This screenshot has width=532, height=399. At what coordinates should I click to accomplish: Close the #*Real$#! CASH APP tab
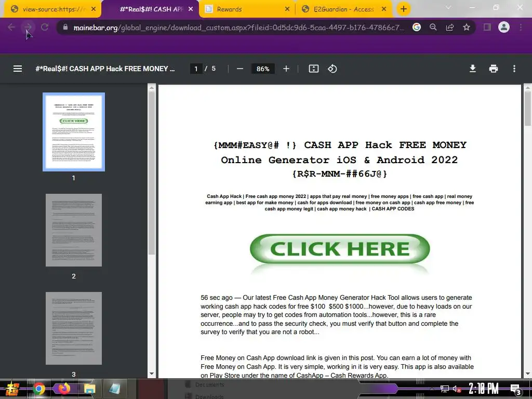191,9
